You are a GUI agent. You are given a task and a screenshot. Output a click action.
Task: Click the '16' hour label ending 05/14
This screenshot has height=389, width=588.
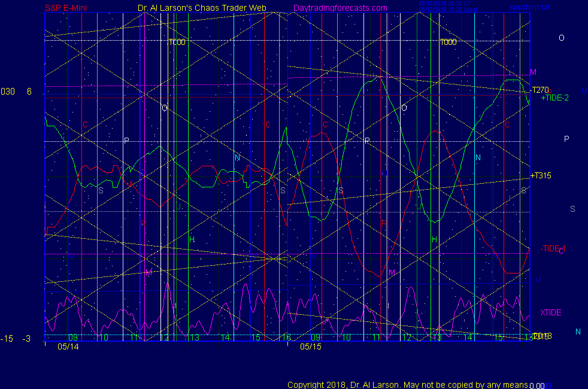click(286, 338)
